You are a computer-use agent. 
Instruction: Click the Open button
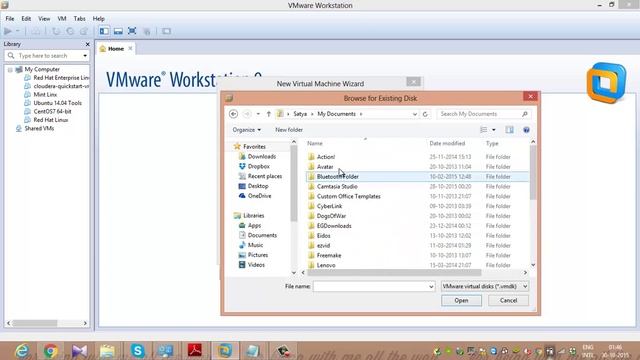tap(461, 300)
